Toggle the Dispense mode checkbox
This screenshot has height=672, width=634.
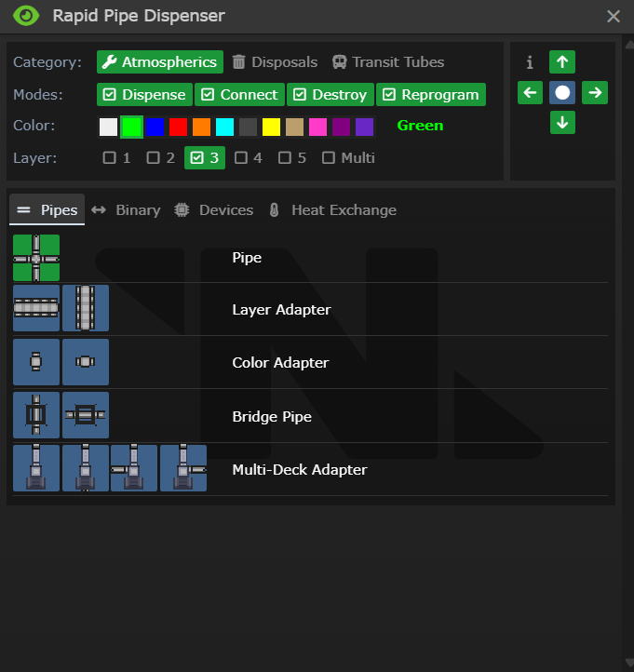pos(144,95)
